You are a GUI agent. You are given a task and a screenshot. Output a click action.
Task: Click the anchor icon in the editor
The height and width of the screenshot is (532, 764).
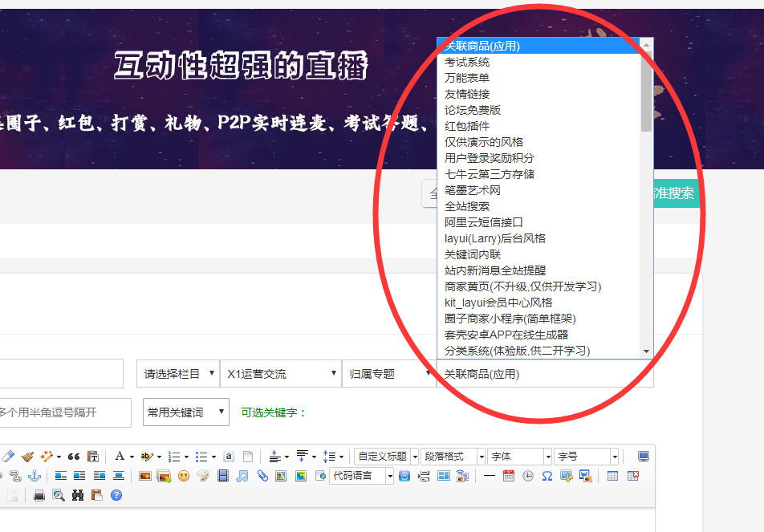[x=34, y=476]
